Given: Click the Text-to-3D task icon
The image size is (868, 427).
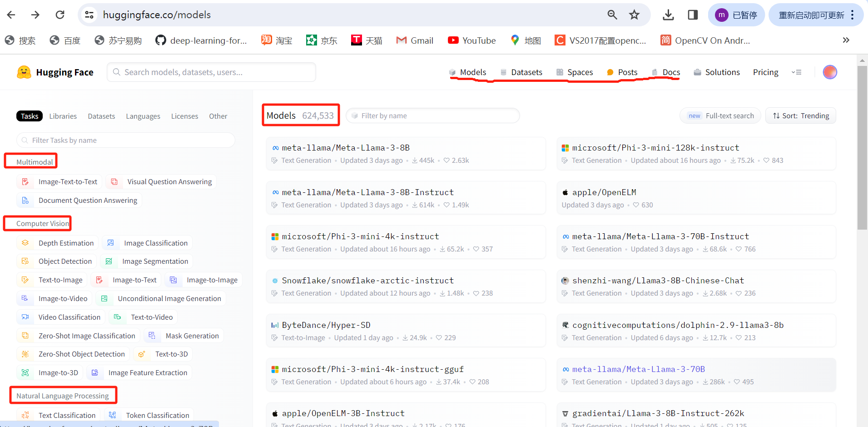Looking at the screenshot, I should point(142,354).
